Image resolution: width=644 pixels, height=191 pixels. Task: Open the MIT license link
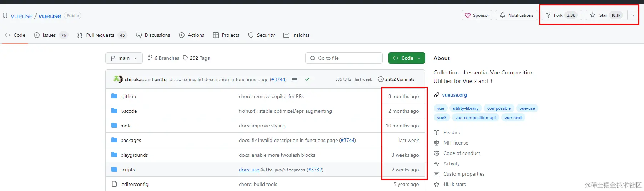tap(451, 143)
